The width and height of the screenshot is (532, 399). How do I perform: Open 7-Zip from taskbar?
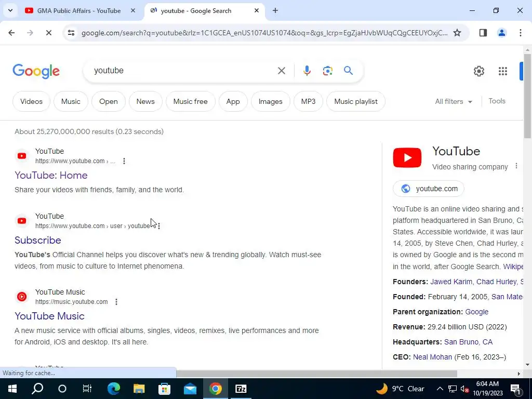241,389
